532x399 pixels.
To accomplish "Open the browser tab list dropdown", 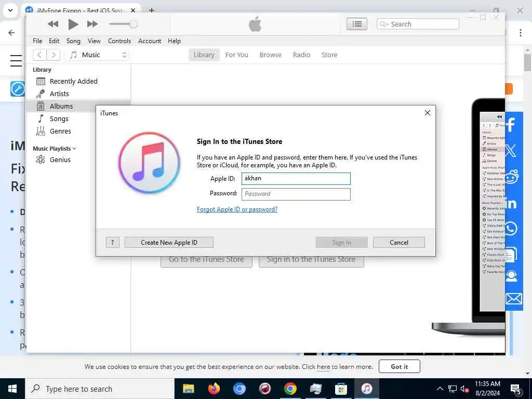I will 10,10.
